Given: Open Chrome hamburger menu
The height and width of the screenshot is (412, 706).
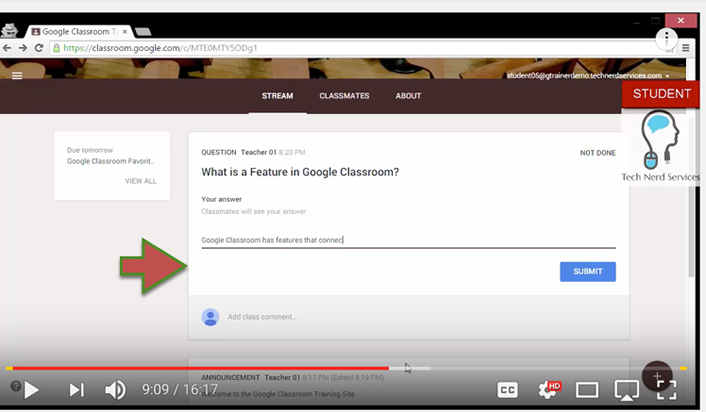Looking at the screenshot, I should (x=686, y=48).
